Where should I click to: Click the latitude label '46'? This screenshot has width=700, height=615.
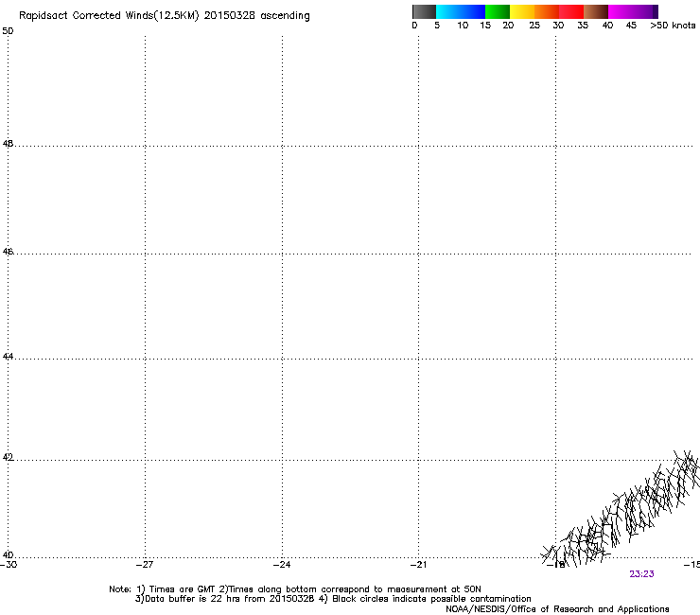(x=8, y=252)
